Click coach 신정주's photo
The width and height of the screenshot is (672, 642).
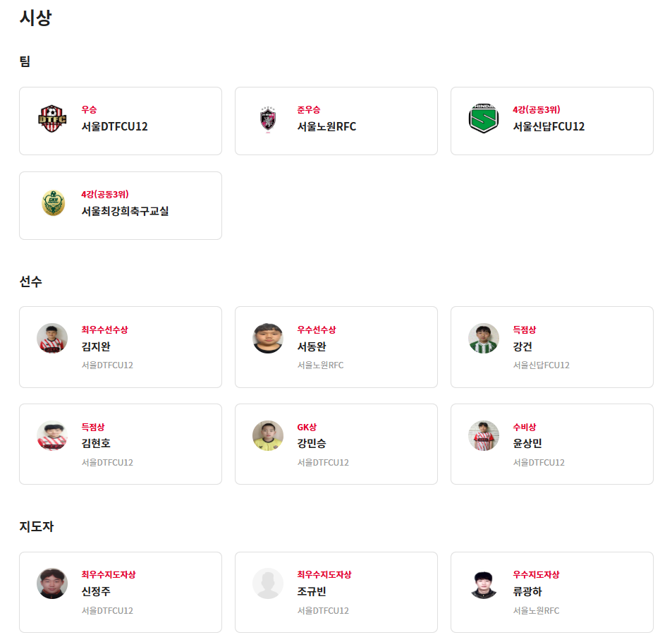click(x=52, y=583)
